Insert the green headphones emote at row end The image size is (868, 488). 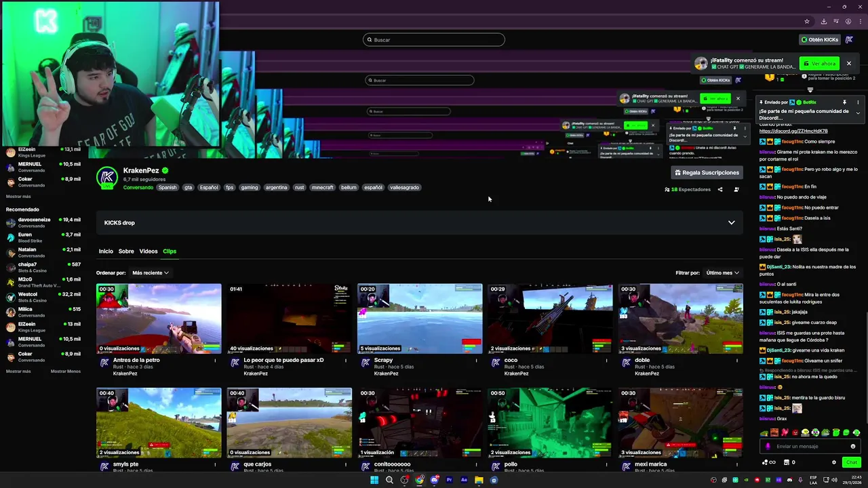(x=856, y=432)
